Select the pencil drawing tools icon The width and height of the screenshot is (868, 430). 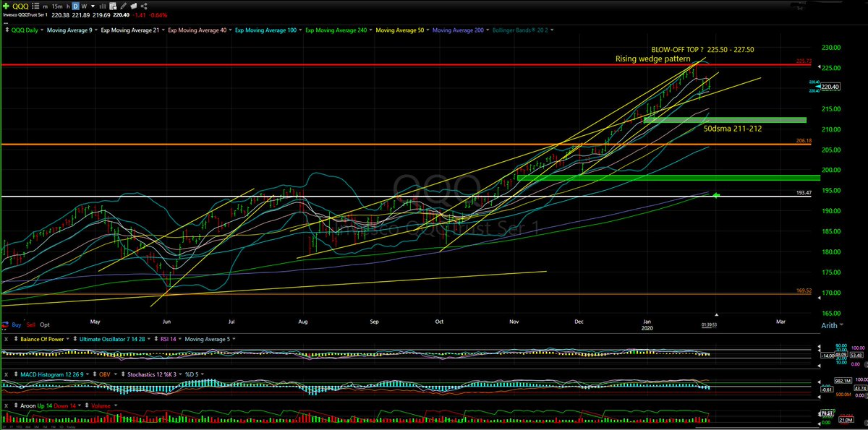click(123, 7)
